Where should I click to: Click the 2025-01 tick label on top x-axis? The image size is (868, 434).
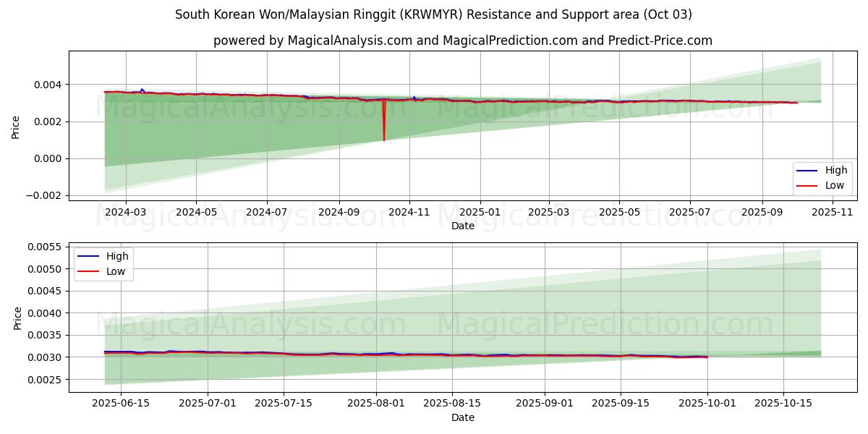tap(480, 213)
